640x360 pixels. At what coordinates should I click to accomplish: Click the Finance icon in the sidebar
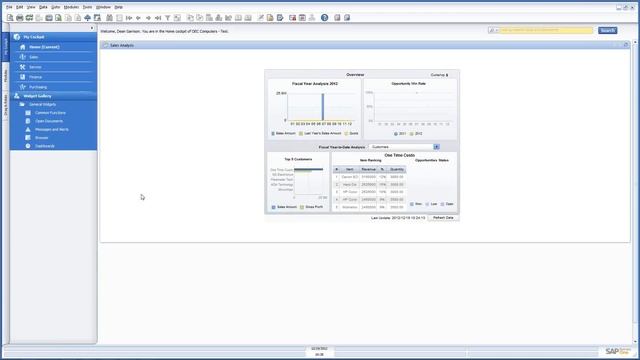[22, 77]
